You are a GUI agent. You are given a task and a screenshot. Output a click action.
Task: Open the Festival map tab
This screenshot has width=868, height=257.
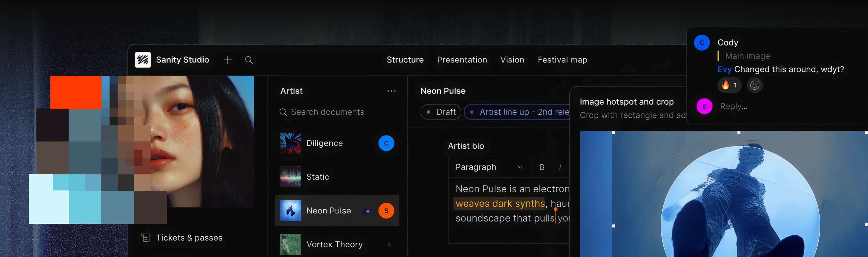tap(562, 60)
